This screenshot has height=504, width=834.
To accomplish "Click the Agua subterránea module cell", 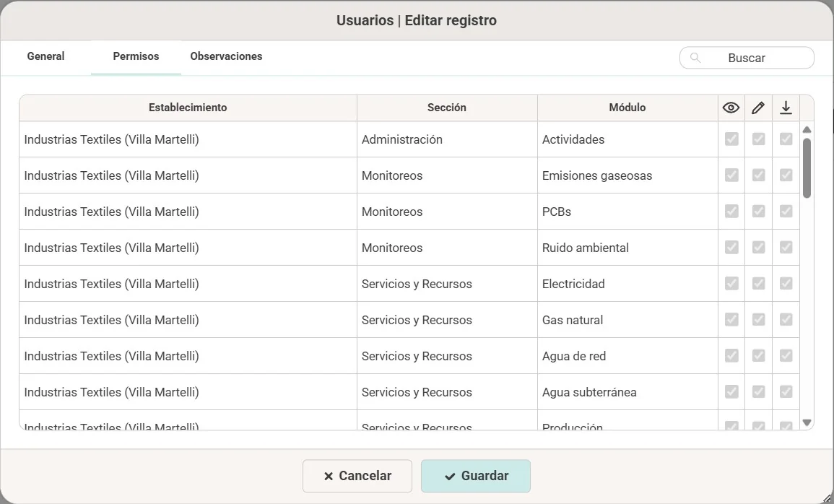I will tap(627, 392).
